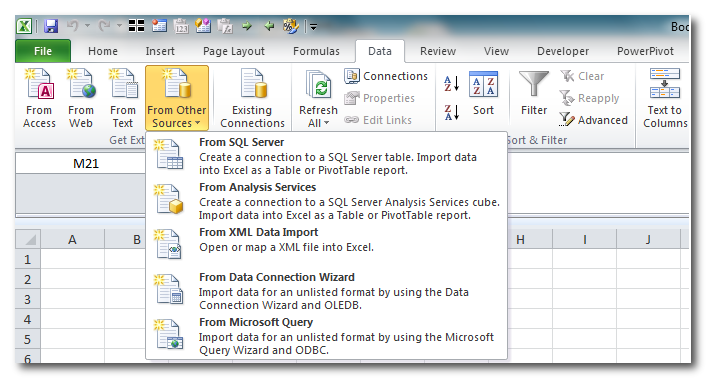Save the workbook with floppy icon
The image size is (706, 378).
pos(51,26)
